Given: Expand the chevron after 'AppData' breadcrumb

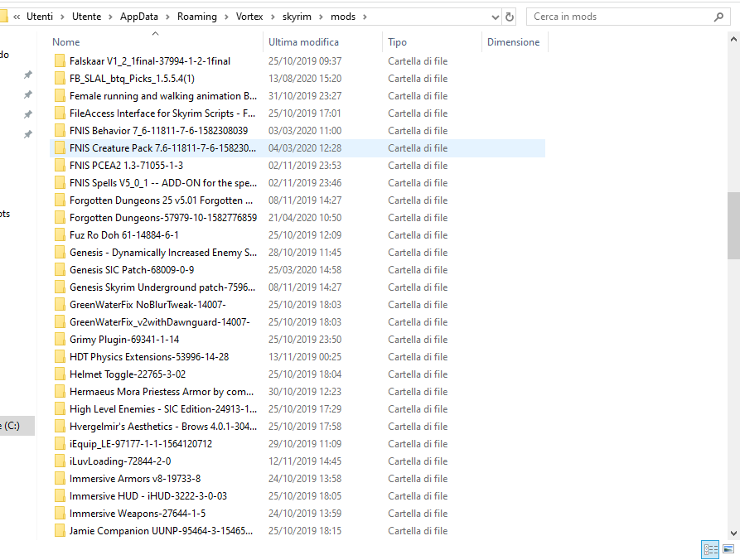Looking at the screenshot, I should 167,17.
